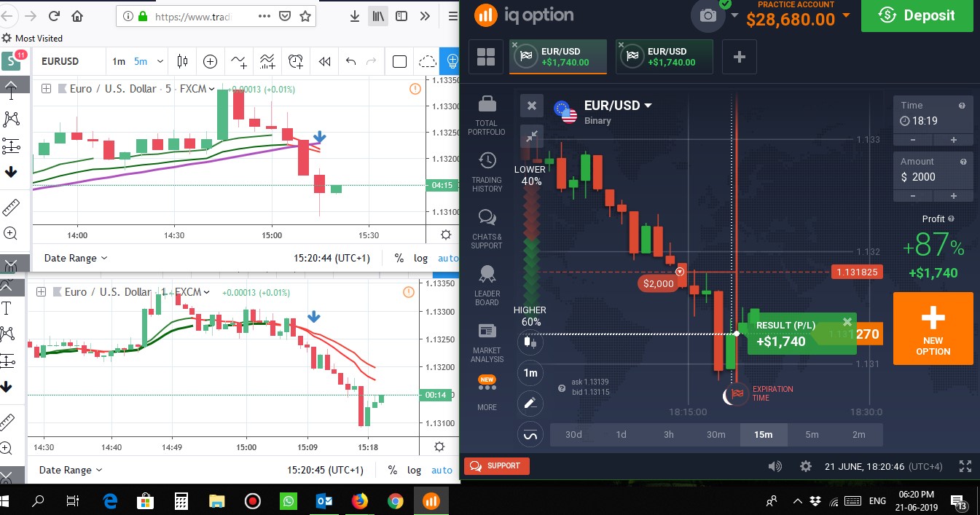
Task: Toggle log scale on upper TradingView chart
Action: click(x=420, y=258)
